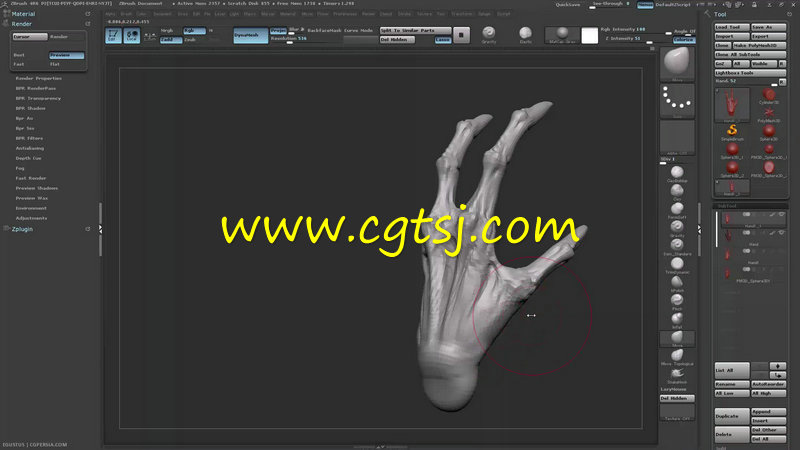Collapse the Render palette header
The height and width of the screenshot is (450, 800).
click(x=21, y=24)
